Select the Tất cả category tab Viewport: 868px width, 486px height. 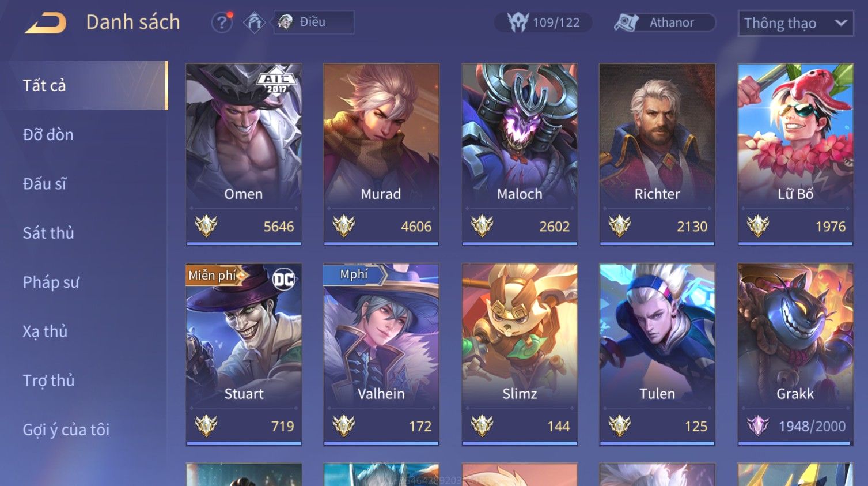click(x=84, y=85)
